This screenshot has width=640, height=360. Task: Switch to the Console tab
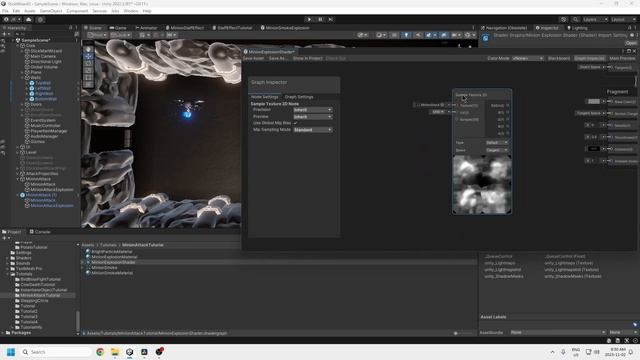pyautogui.click(x=40, y=232)
